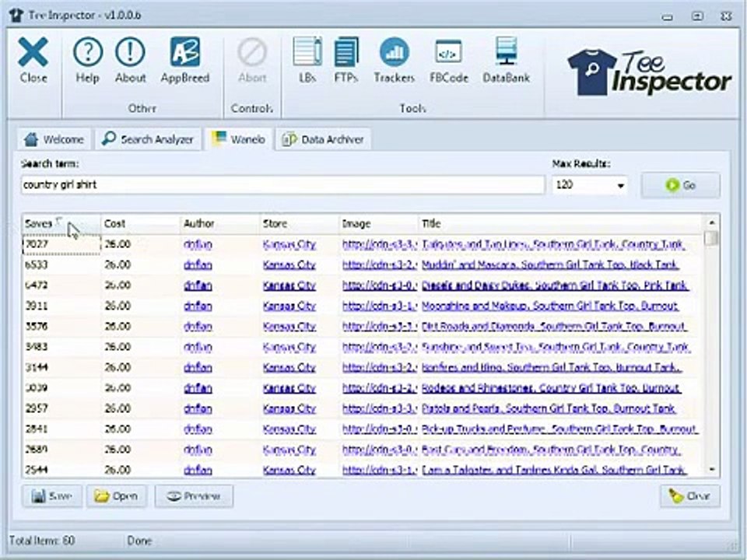
Task: Click the Preview button
Action: 194,496
